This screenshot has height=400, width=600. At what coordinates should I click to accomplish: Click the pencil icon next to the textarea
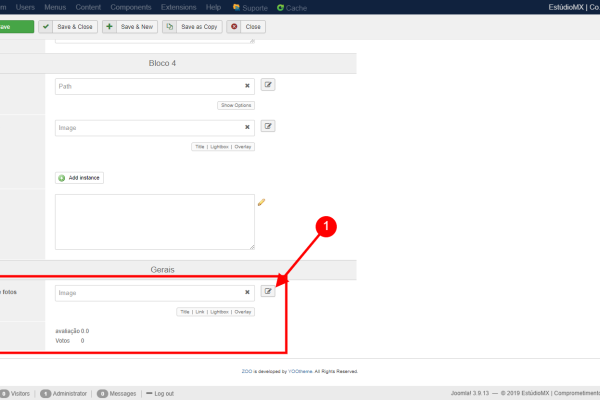point(262,202)
